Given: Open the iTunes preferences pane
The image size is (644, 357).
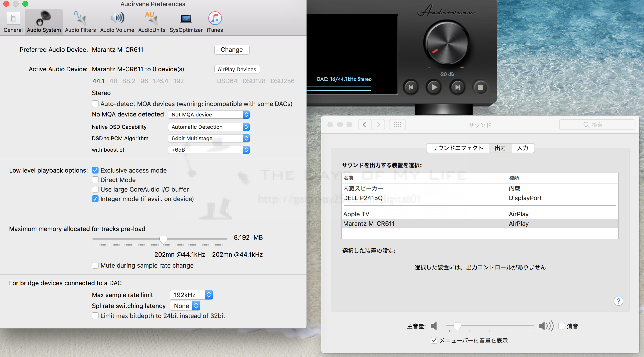Looking at the screenshot, I should 215,22.
